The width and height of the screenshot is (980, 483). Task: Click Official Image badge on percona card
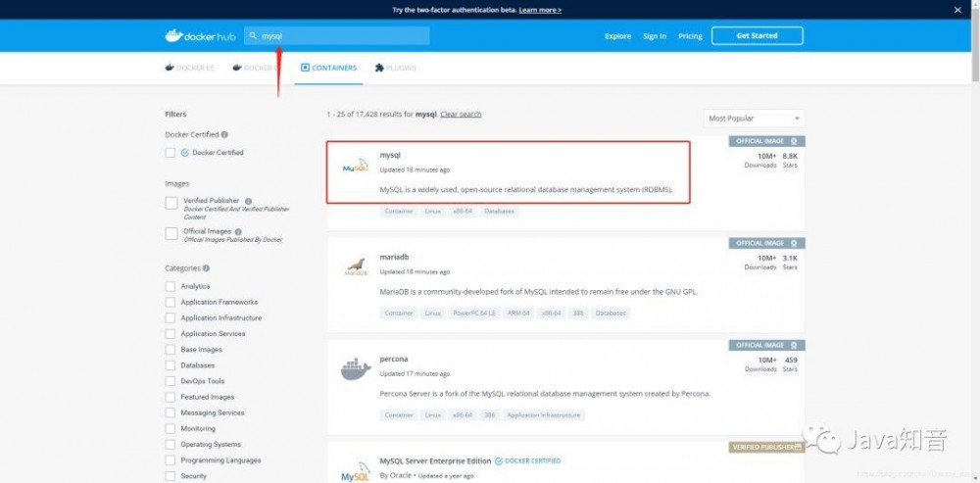pos(767,345)
